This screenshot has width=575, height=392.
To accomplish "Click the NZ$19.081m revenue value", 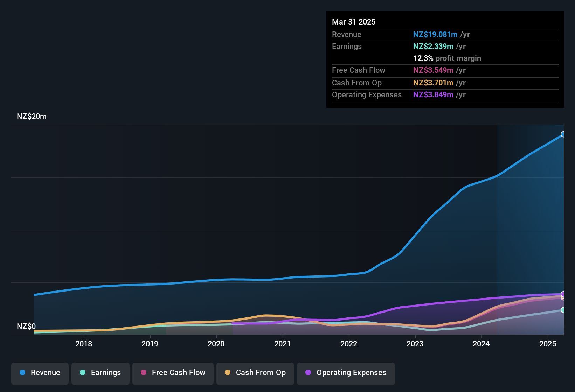I will [435, 35].
